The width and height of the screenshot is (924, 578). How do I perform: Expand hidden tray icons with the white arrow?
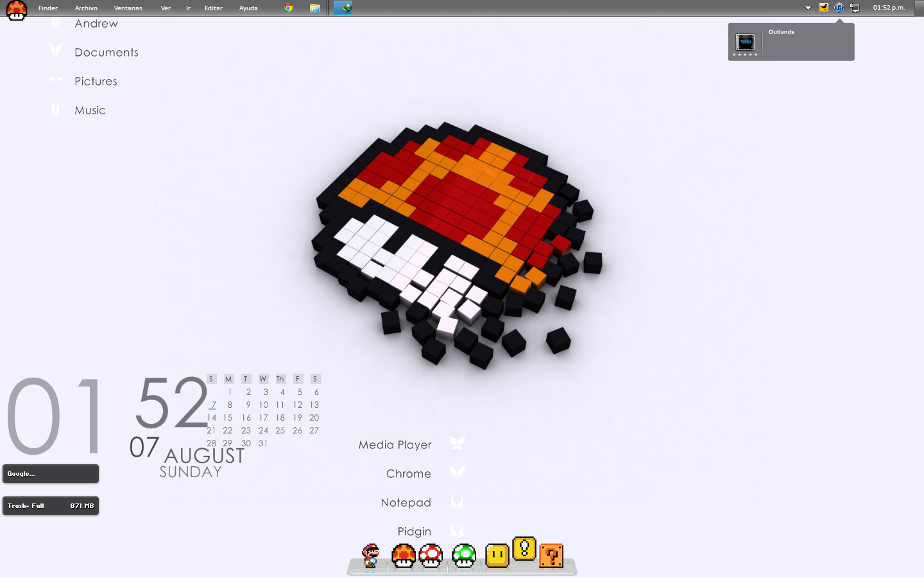(808, 8)
